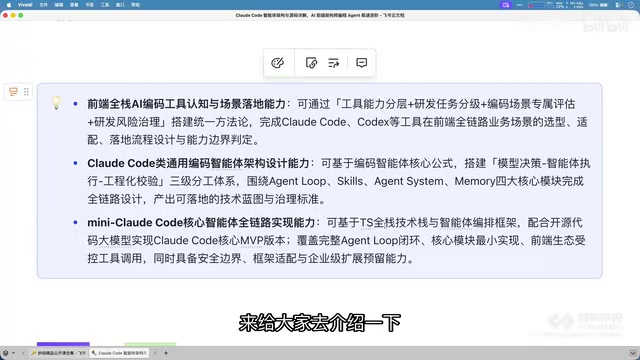Click the network speed indicator in menu bar

[x=575, y=5]
